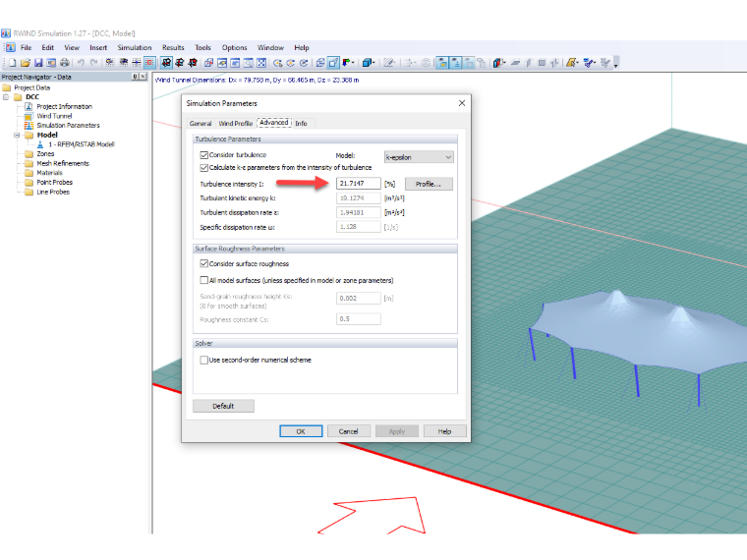Open the Options menu
The width and height of the screenshot is (747, 560).
click(x=234, y=47)
